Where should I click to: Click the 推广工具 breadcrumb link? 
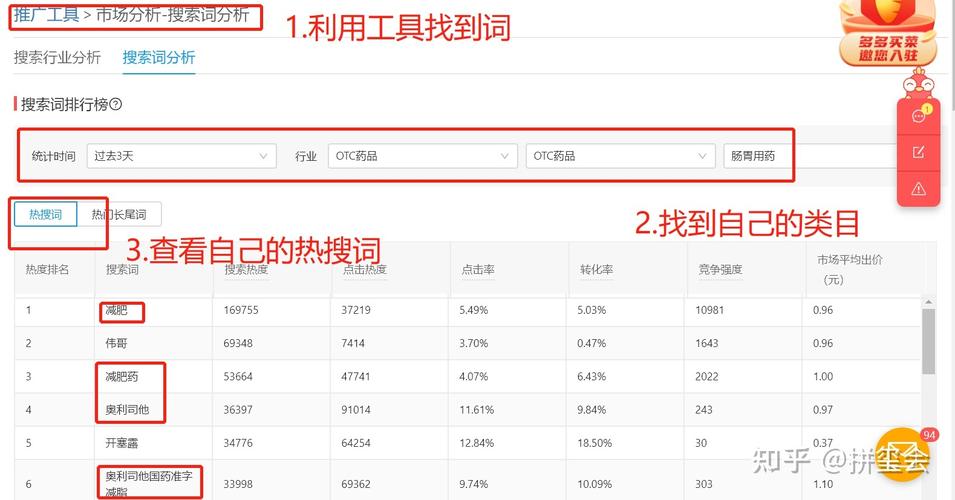46,15
